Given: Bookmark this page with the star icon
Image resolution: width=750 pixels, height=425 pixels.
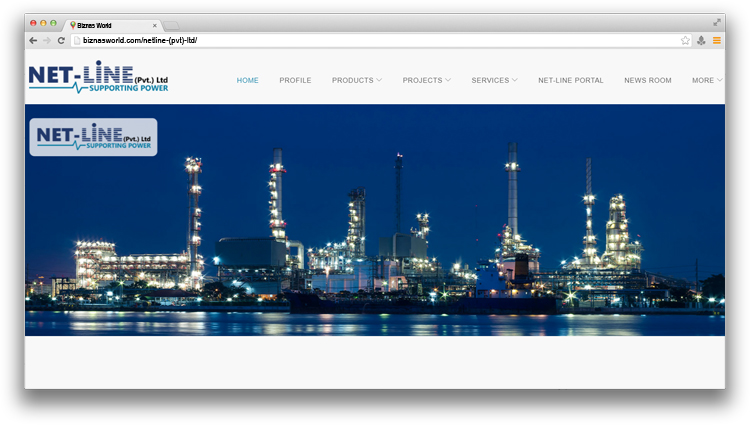Looking at the screenshot, I should (685, 40).
